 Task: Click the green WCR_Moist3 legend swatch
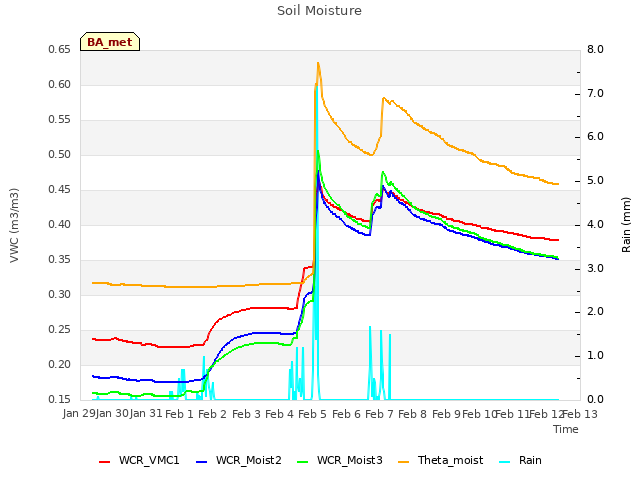pos(302,462)
